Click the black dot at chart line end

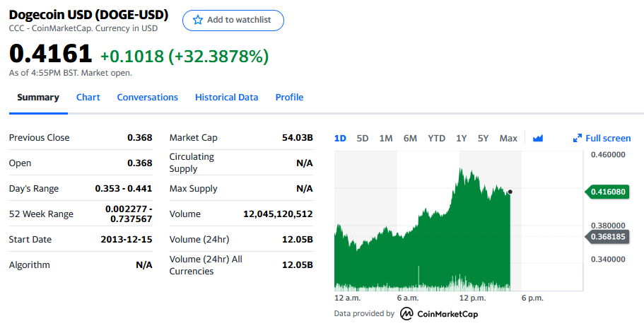(510, 192)
